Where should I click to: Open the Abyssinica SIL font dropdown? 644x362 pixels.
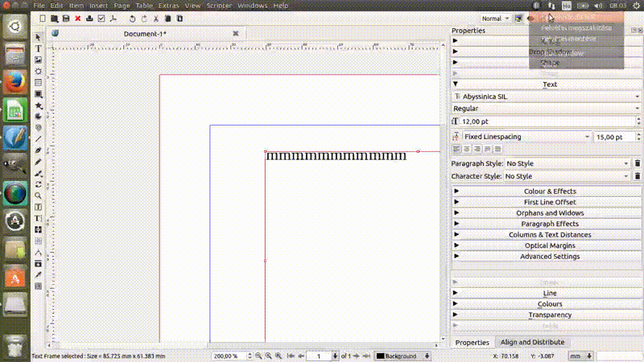(x=547, y=97)
